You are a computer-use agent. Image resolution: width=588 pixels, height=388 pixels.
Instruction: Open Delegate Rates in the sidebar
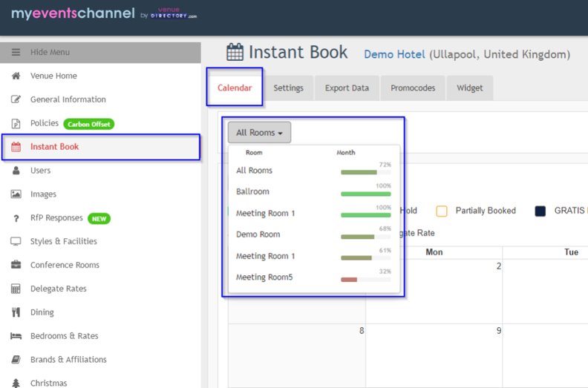[59, 289]
